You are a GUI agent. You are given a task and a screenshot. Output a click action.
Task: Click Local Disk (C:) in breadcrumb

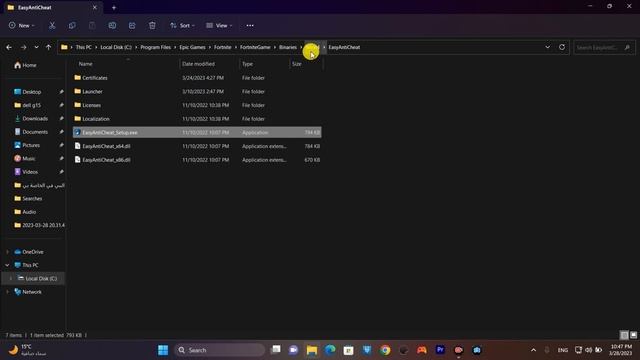116,47
